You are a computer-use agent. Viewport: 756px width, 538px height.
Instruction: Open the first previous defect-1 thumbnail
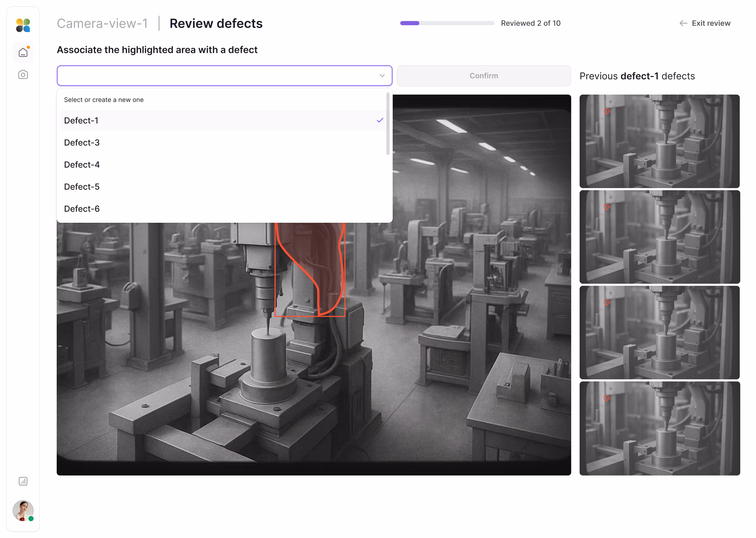[x=659, y=141]
